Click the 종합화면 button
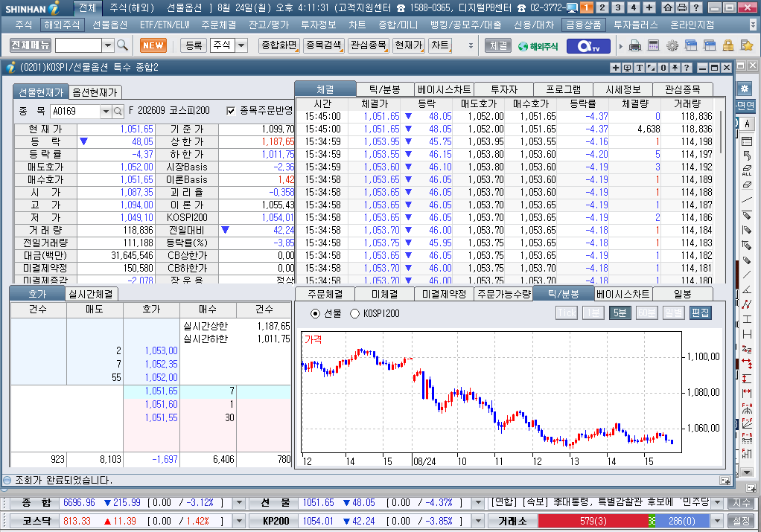The width and height of the screenshot is (761, 532). (279, 45)
